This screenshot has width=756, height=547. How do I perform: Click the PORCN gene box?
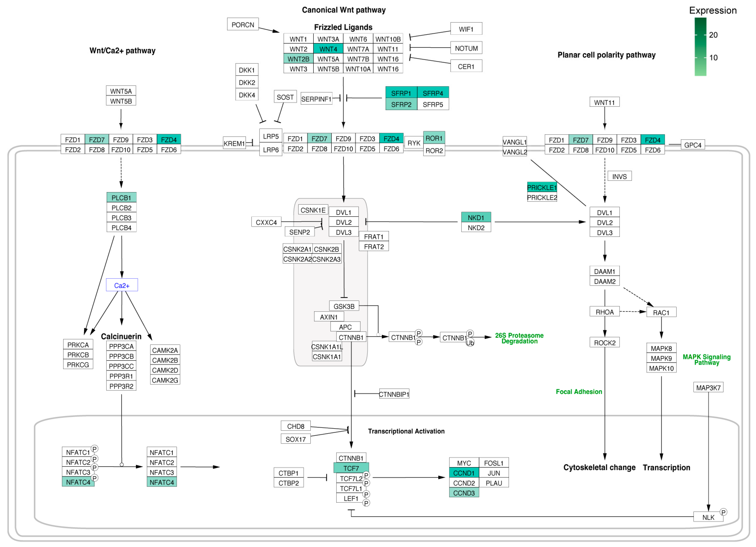point(243,25)
